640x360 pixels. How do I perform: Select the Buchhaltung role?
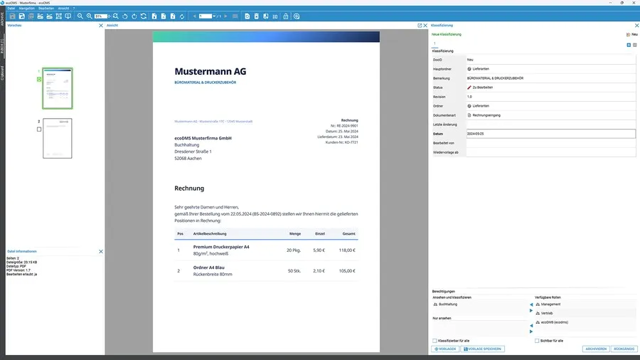[x=445, y=304]
